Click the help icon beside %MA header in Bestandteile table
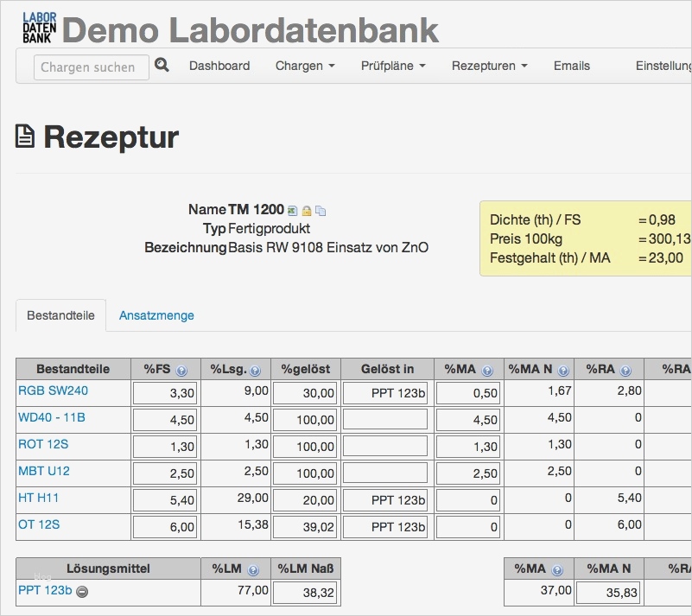Image resolution: width=692 pixels, height=616 pixels. pos(487,371)
